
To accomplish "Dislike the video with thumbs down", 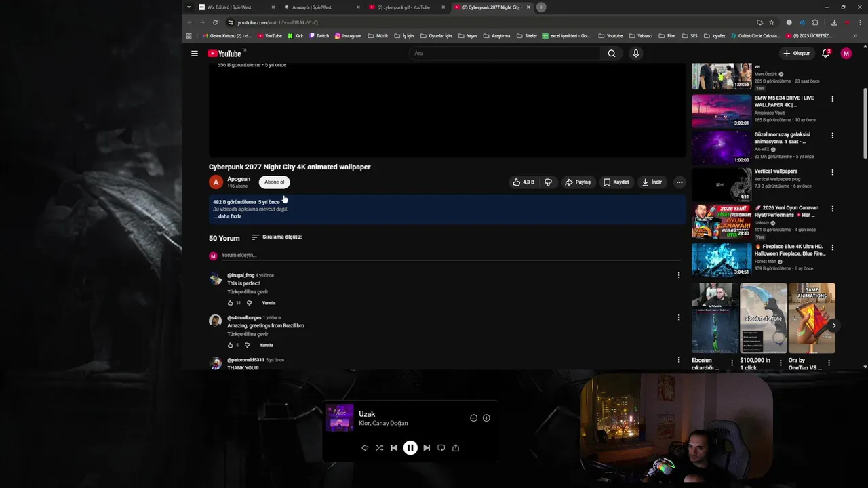I will coord(548,182).
